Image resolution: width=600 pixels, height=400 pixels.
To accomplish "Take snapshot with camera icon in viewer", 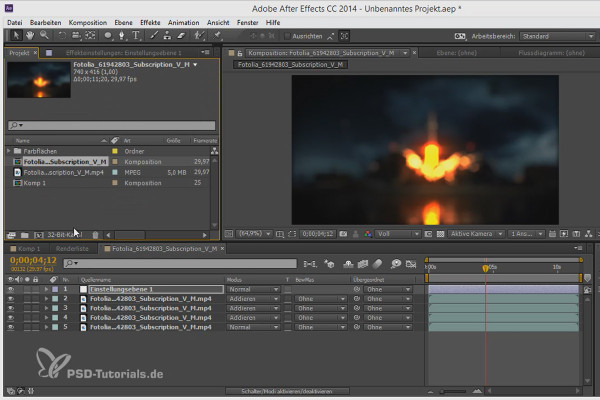I will point(343,234).
